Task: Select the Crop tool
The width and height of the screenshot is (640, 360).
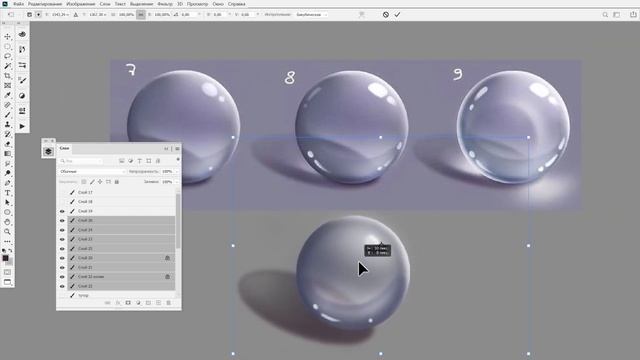Action: click(x=7, y=76)
